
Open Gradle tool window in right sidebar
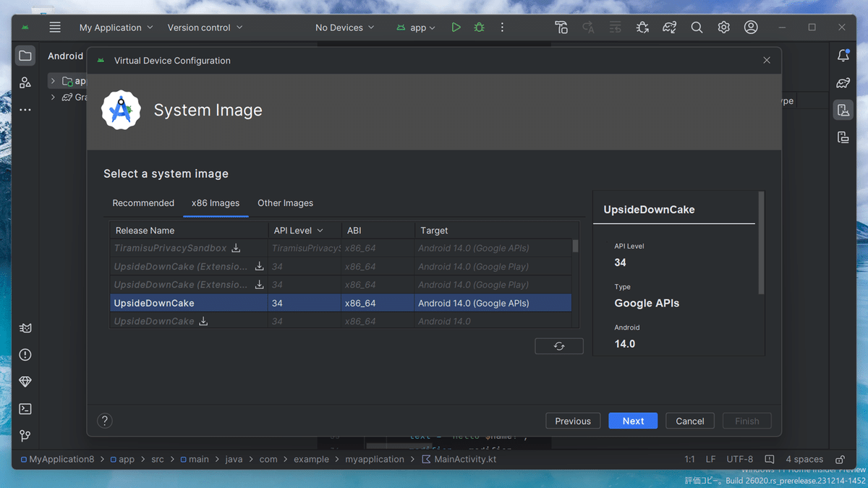pos(843,83)
